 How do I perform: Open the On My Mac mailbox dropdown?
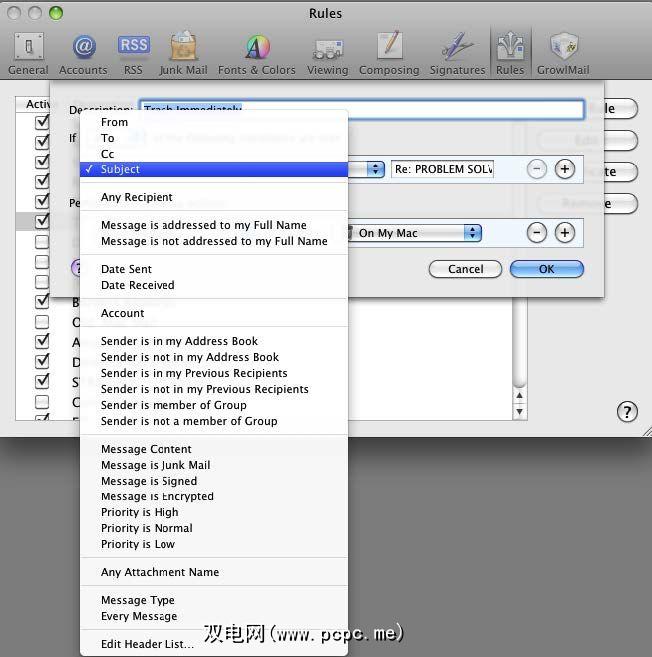pos(412,233)
